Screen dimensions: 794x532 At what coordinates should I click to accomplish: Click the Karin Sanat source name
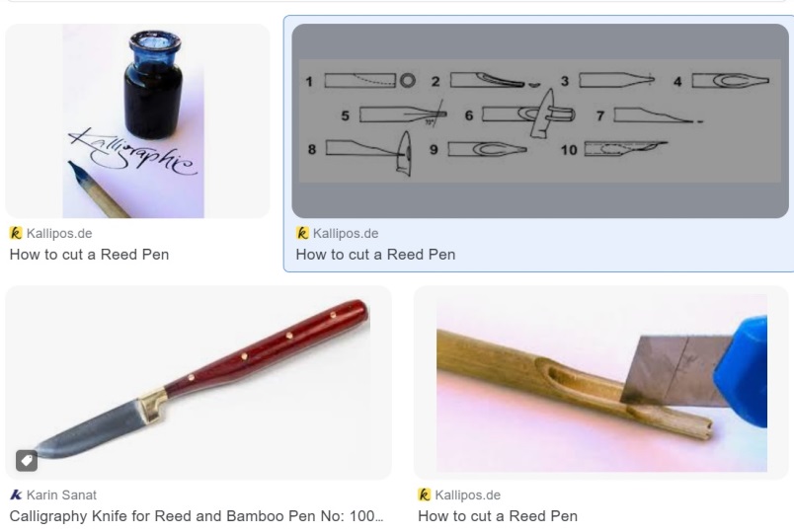[x=61, y=495]
